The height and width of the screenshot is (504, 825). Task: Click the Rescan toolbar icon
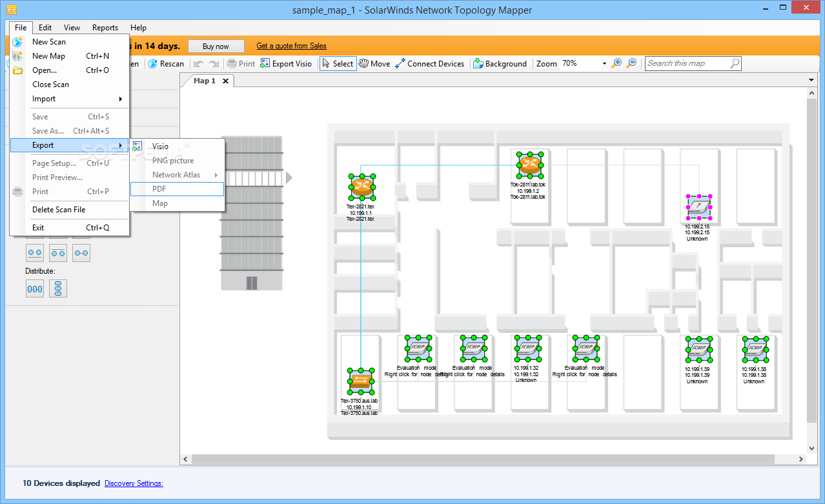tap(153, 63)
